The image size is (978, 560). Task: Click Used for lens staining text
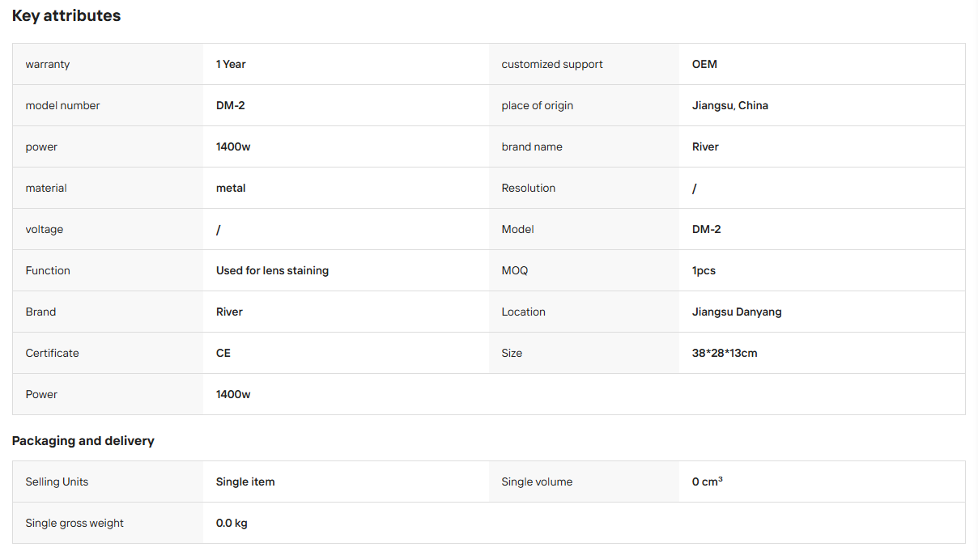tap(272, 270)
